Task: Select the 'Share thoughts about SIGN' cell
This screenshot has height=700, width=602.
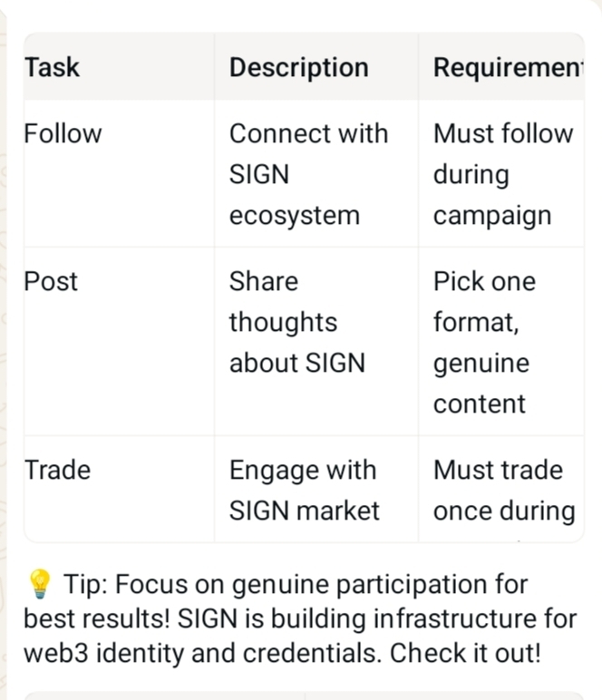Action: (297, 322)
